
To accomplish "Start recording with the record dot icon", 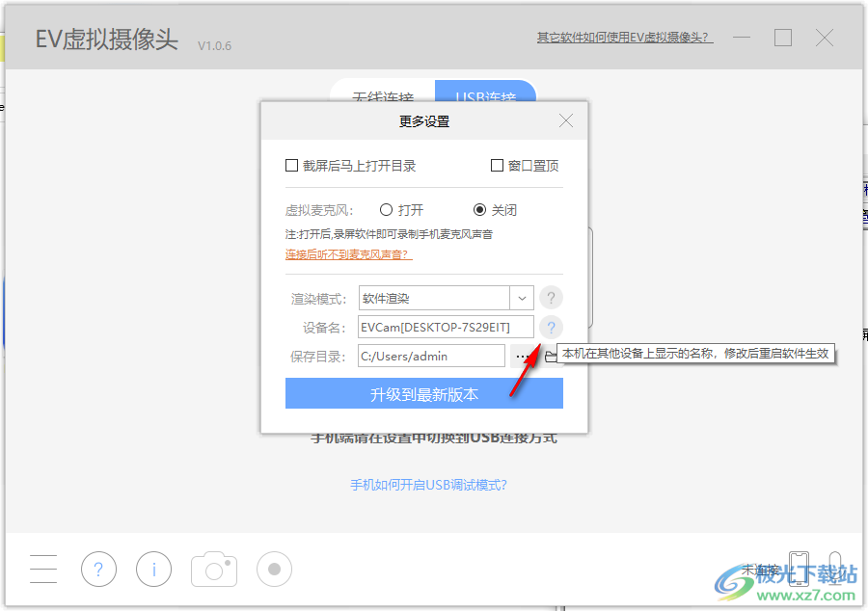I will coord(274,569).
